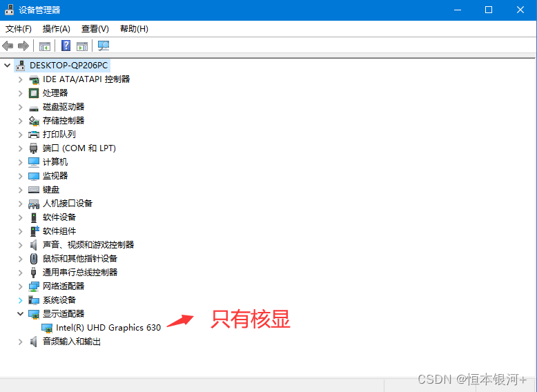Click the 软件组件 puzzle piece icon

click(35, 231)
